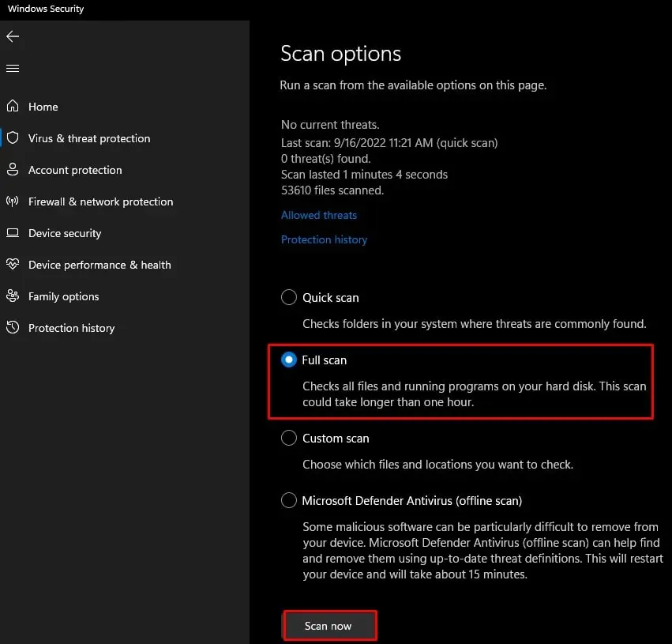Click the Family options people icon
This screenshot has width=672, height=644.
13,296
